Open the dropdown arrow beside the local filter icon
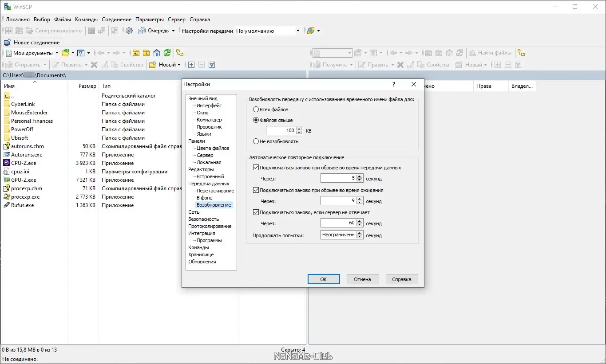The height and width of the screenshot is (364, 606). 88,53
